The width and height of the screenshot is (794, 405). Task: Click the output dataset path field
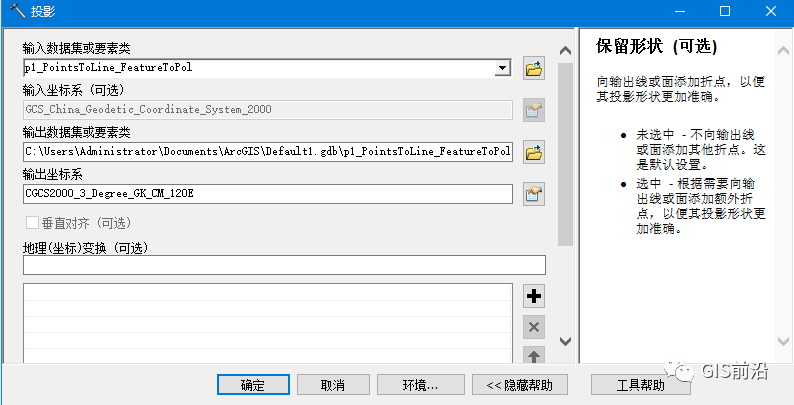point(268,151)
